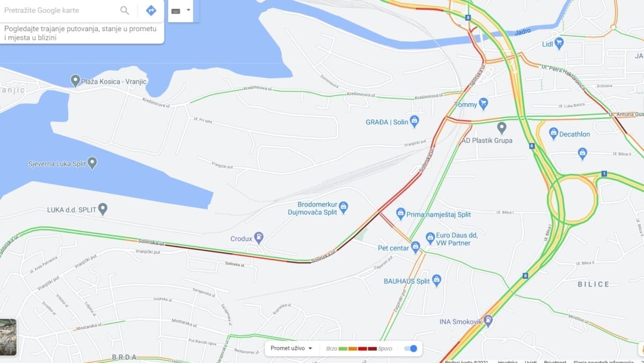
Task: Click the Tommy supermarket marker
Action: [483, 103]
